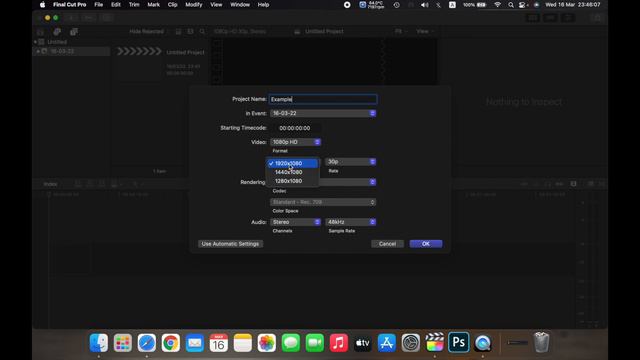Open the Apple menu
The width and height of the screenshot is (640, 360).
coord(42,4)
